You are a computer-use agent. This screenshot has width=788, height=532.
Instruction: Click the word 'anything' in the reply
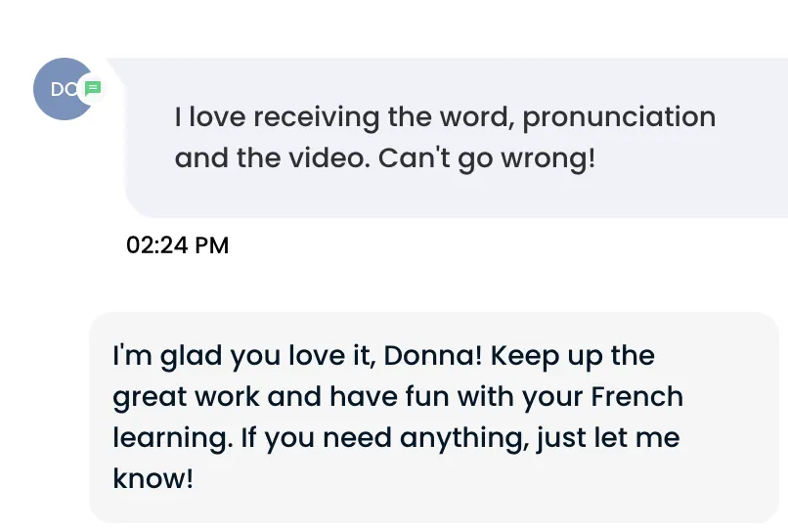tap(464, 439)
